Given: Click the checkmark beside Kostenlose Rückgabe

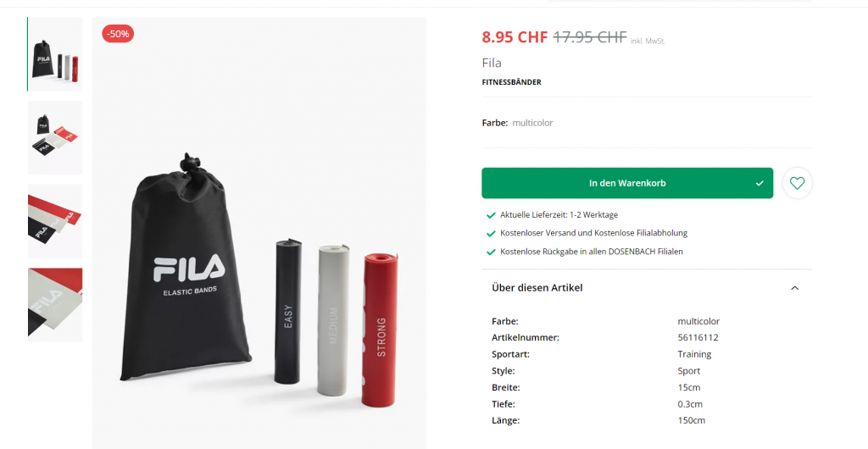Looking at the screenshot, I should pyautogui.click(x=491, y=252).
